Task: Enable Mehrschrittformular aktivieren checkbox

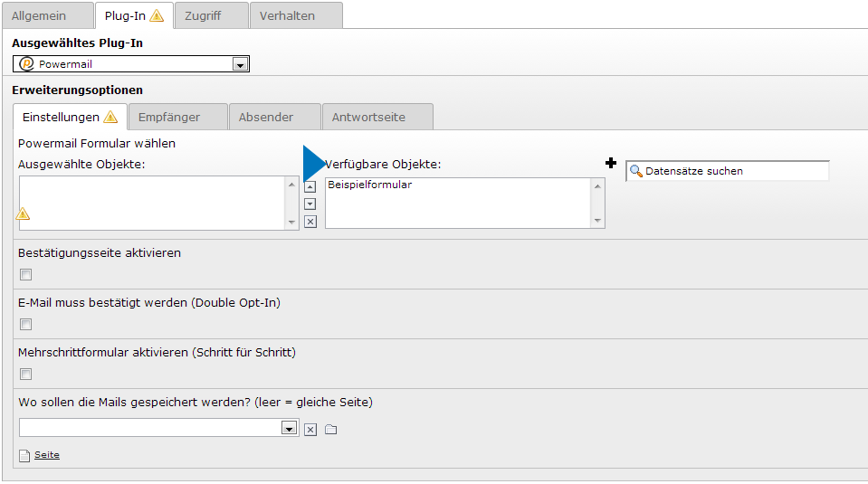Action: [26, 375]
